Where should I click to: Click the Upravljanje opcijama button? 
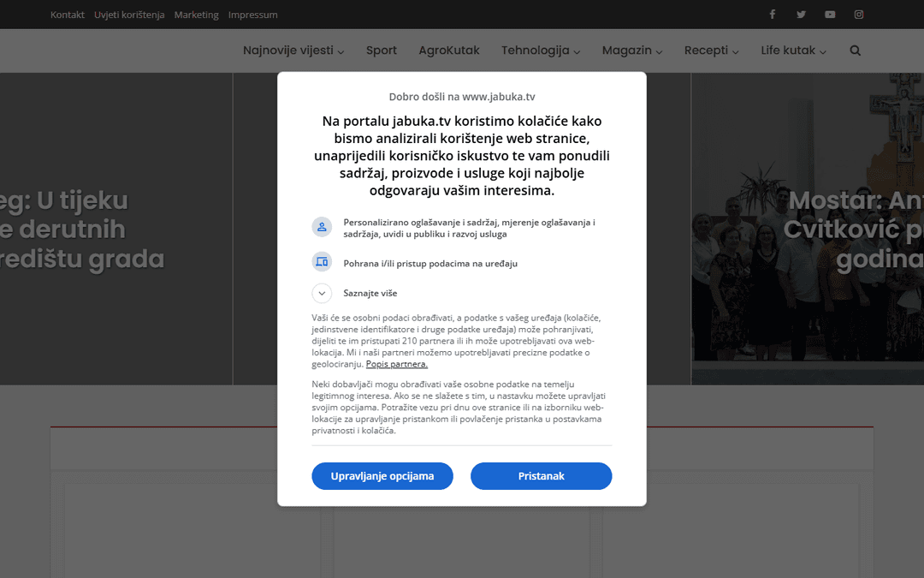tap(382, 476)
